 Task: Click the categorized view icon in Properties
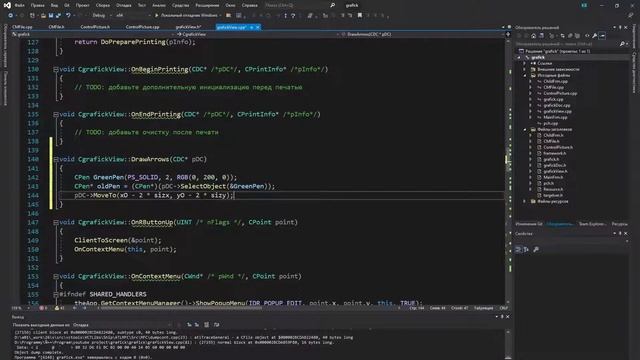click(x=518, y=249)
